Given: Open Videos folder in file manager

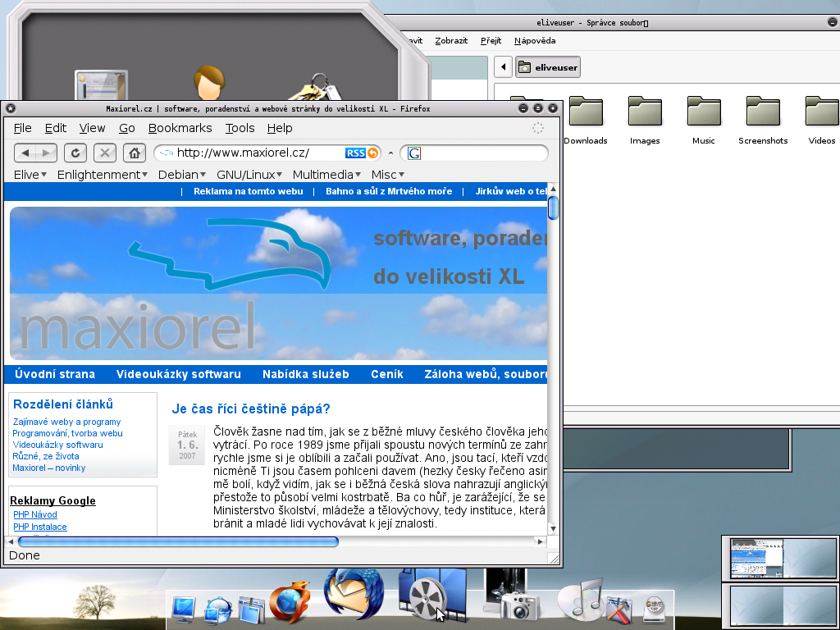Looking at the screenshot, I should click(x=822, y=121).
